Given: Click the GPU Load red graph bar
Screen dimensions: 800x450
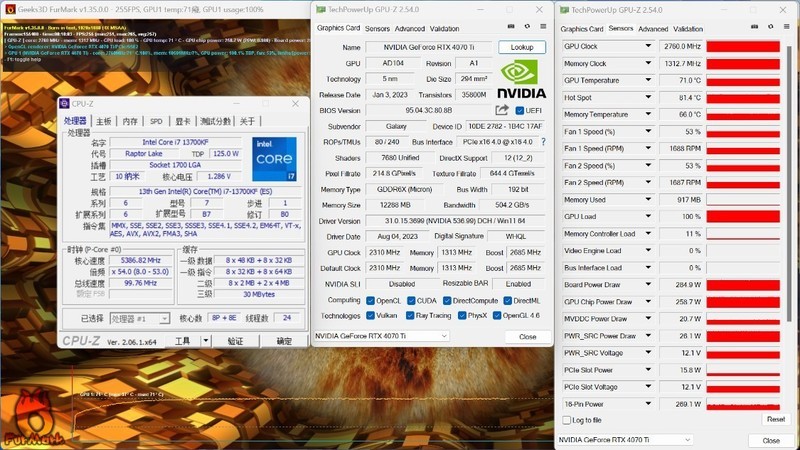Looking at the screenshot, I should pos(744,216).
